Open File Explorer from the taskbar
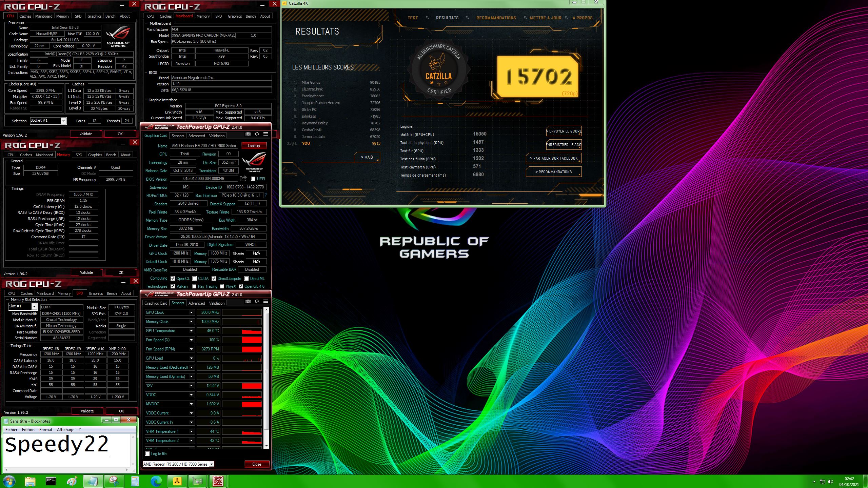The height and width of the screenshot is (488, 868). 30,481
